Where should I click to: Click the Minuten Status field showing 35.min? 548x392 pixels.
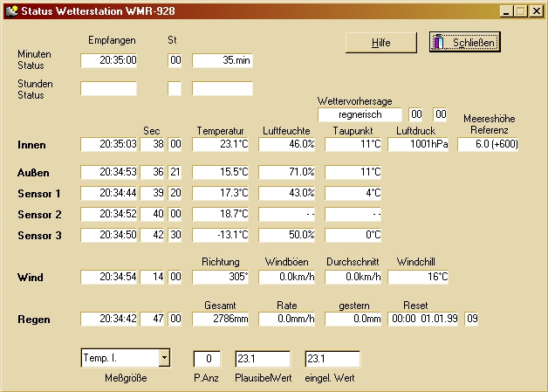tap(222, 60)
